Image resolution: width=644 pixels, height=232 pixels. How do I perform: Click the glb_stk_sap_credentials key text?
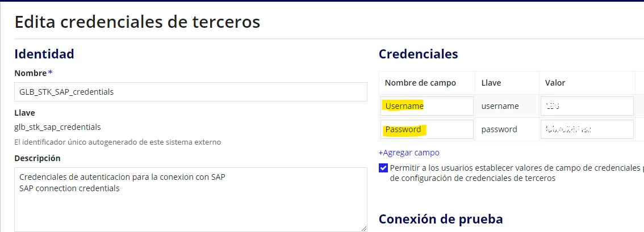[x=57, y=127]
